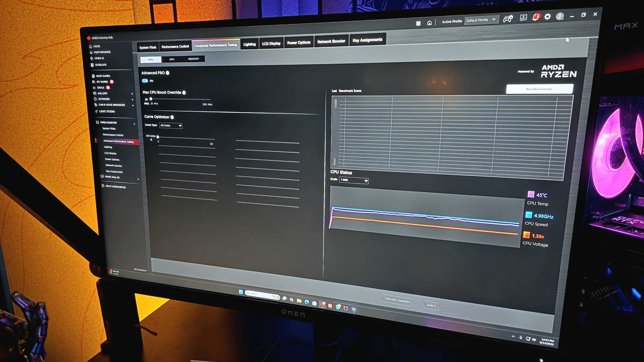Select the CPU tuning sub-tab

[151, 60]
